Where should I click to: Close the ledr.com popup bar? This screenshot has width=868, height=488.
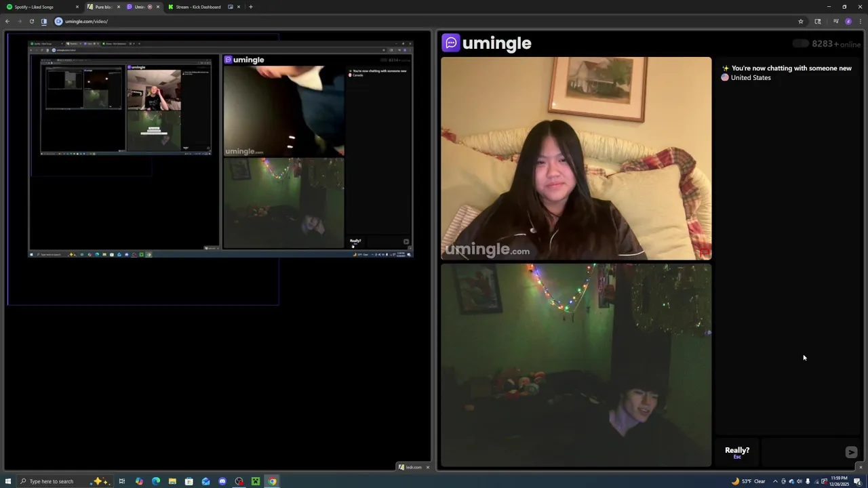click(427, 467)
